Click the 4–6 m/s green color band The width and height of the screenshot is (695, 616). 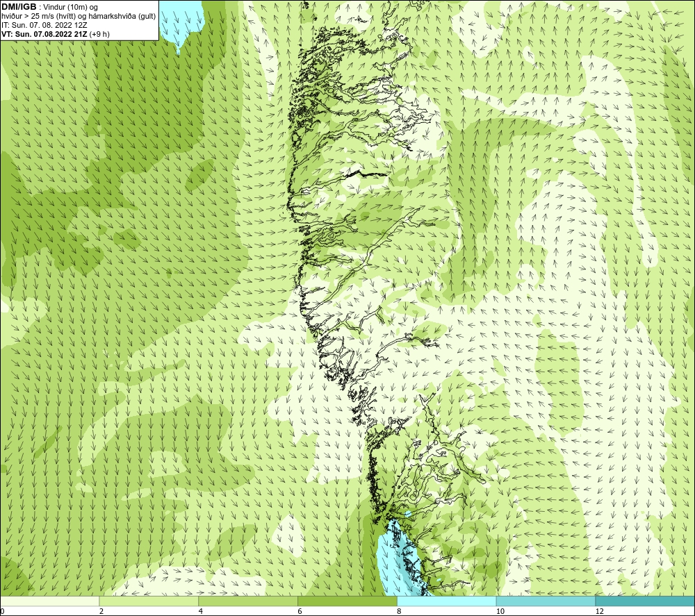pyautogui.click(x=248, y=601)
